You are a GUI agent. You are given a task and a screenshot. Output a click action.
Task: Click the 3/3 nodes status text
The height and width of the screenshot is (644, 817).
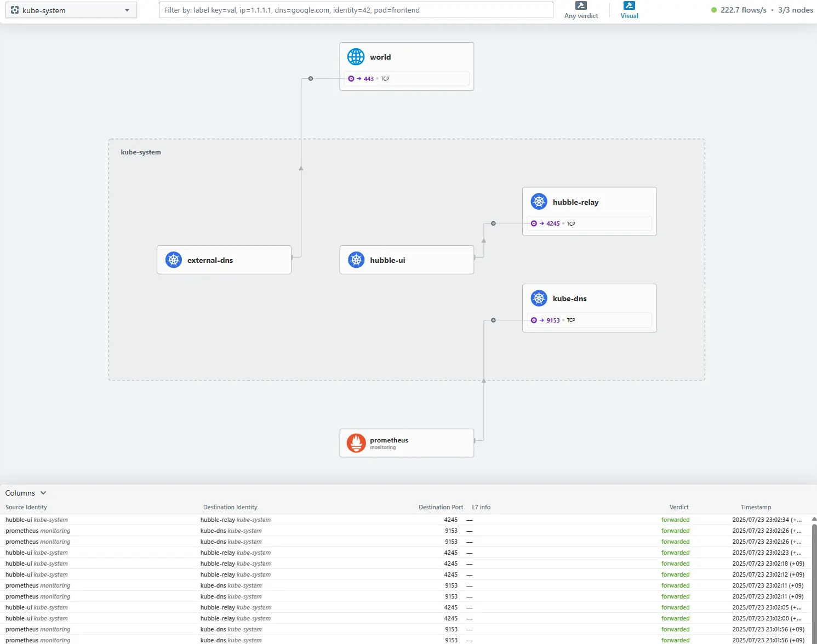coord(796,10)
